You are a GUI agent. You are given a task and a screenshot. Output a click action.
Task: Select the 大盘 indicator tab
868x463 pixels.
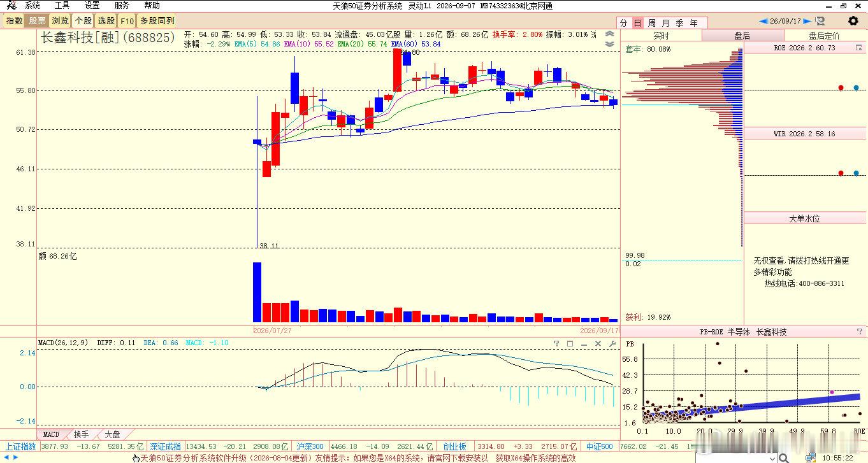(112, 434)
